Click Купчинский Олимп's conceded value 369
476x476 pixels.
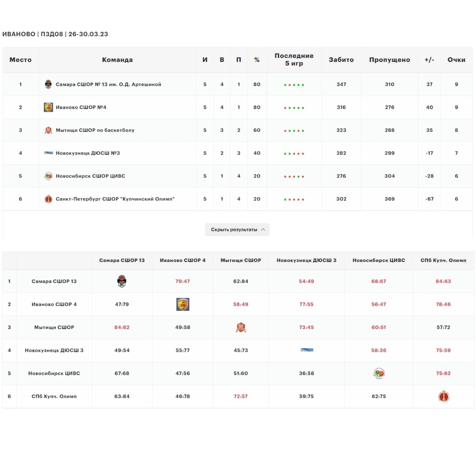390,199
